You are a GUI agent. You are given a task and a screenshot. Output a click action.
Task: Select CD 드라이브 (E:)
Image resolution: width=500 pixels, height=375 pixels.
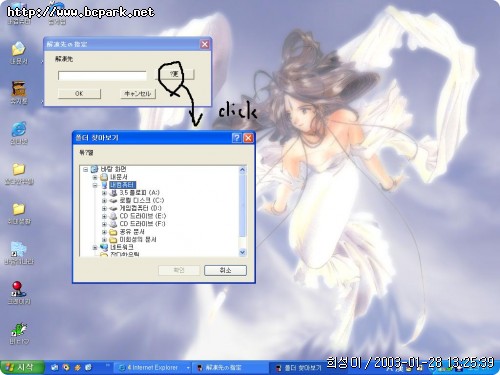click(143, 216)
